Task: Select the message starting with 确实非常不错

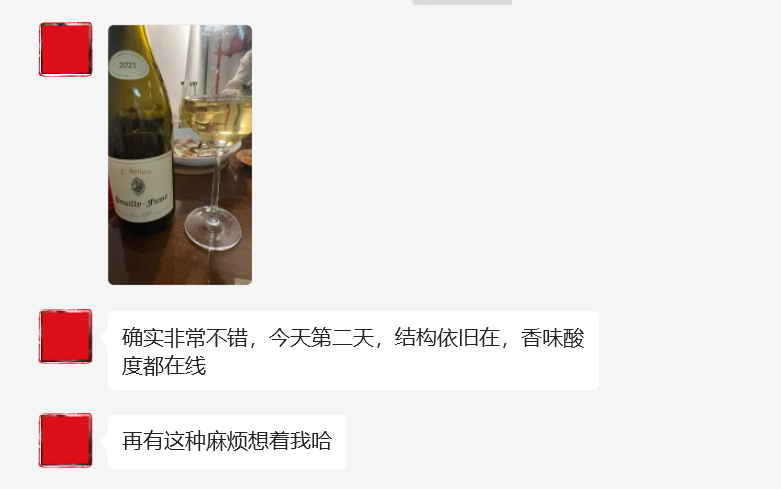Action: (353, 351)
